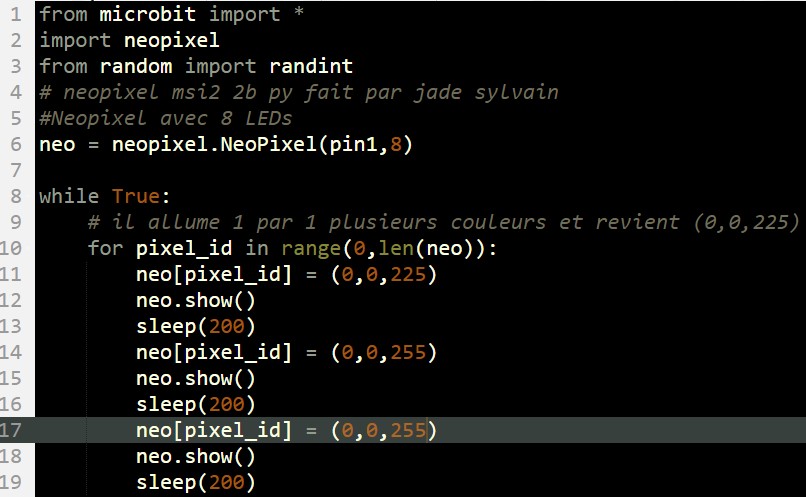The image size is (806, 497).
Task: Click the 'True' keyword on line 8
Action: [x=136, y=196]
